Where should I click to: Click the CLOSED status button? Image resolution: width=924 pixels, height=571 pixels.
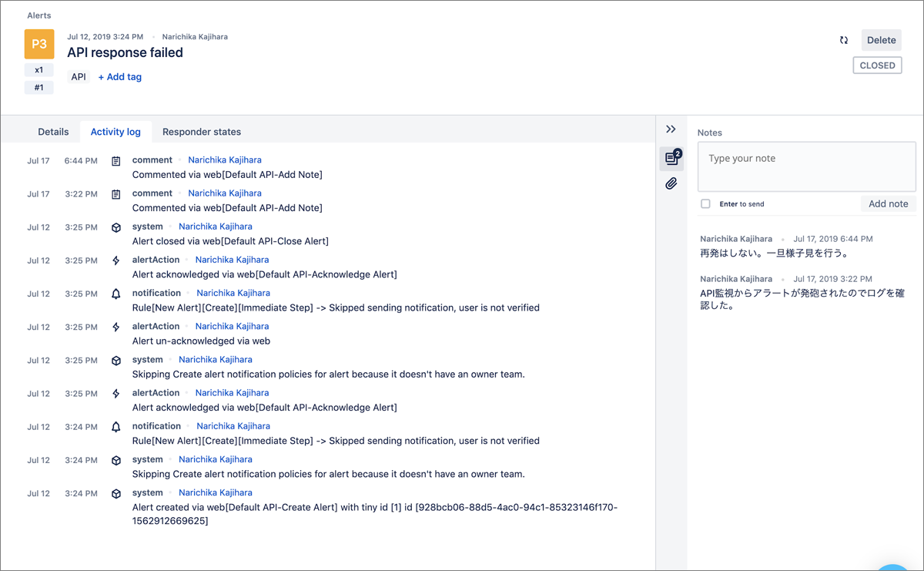(877, 65)
